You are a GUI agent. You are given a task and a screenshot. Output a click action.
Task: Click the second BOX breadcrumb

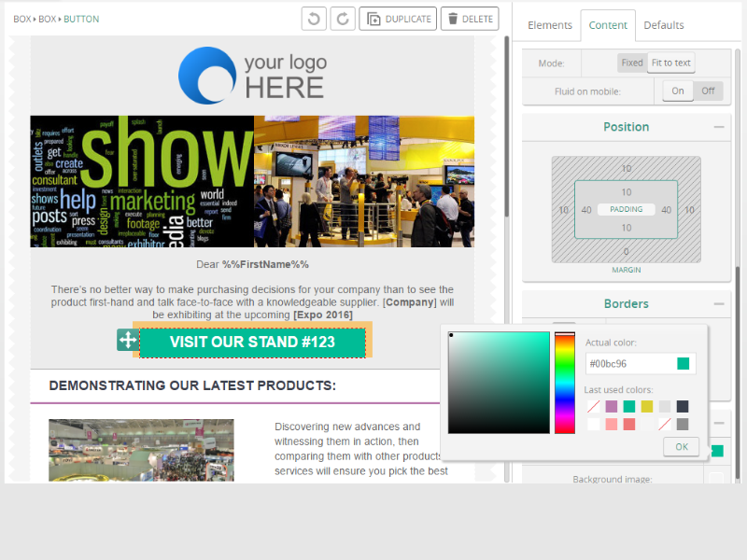click(x=48, y=19)
